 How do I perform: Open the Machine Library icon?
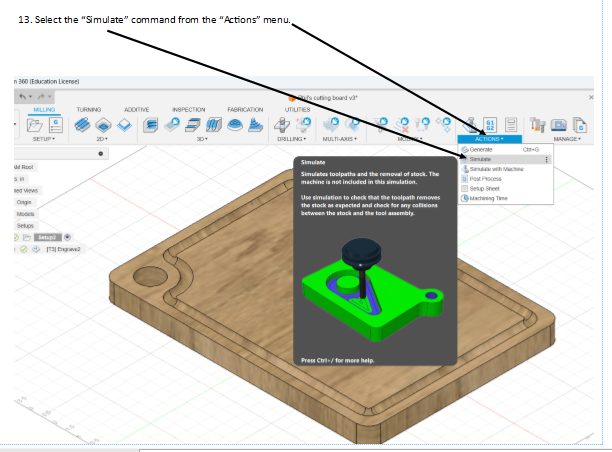pyautogui.click(x=559, y=125)
